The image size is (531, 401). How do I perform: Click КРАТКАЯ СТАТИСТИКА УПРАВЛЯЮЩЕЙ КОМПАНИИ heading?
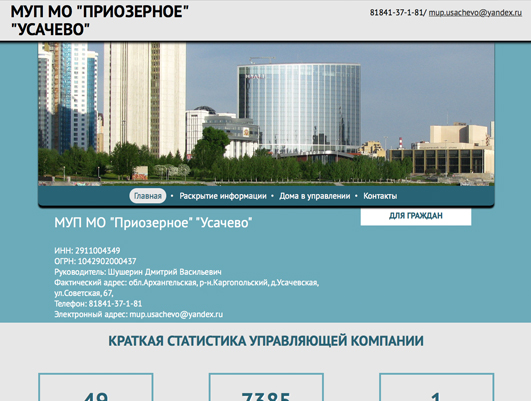click(266, 341)
